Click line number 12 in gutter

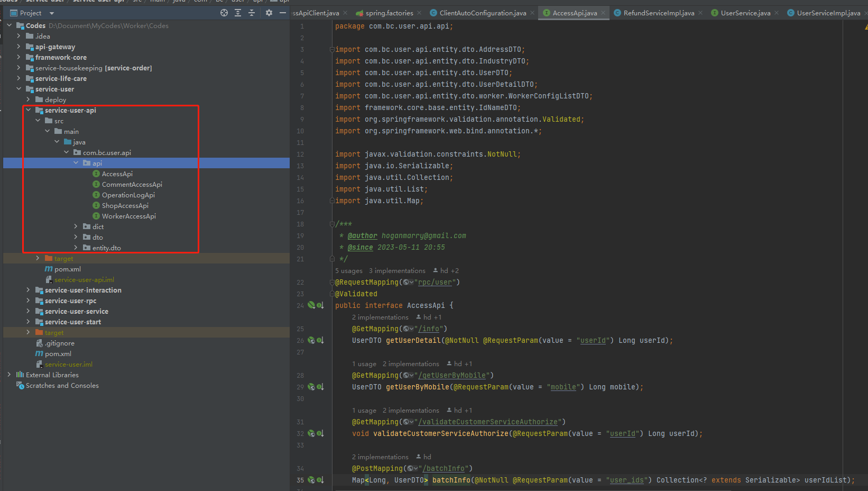(300, 154)
